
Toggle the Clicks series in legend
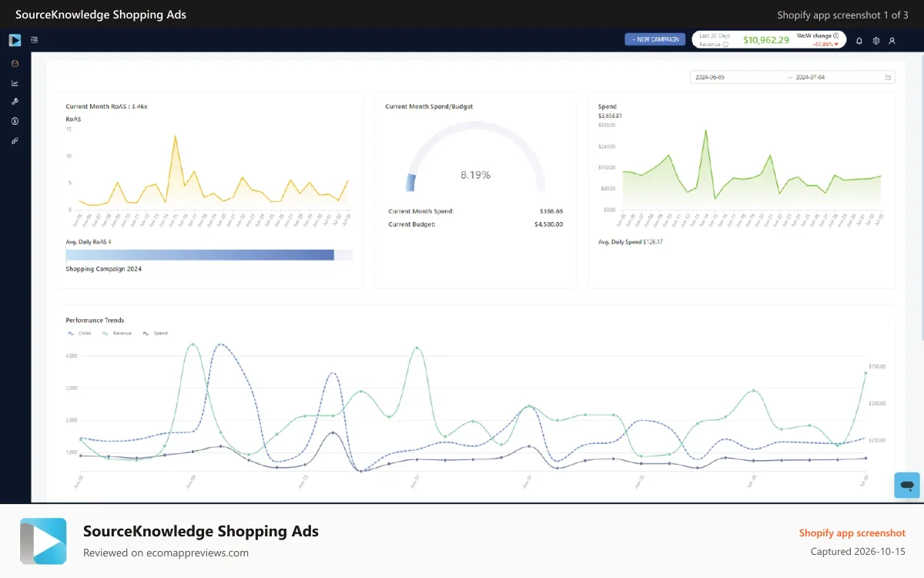coord(79,333)
